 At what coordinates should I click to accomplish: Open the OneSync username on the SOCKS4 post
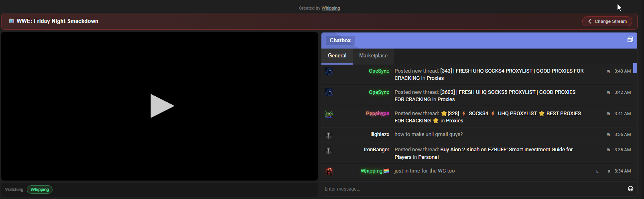[x=379, y=71]
